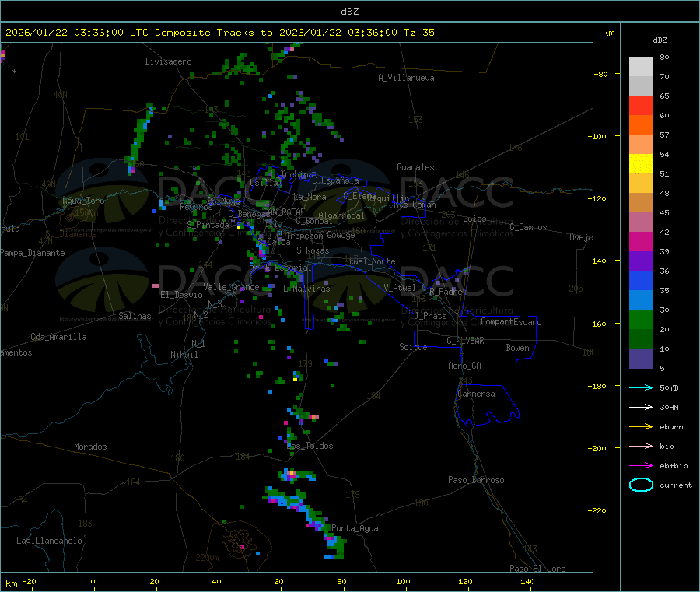700x592 pixels.
Task: Click the cyan 50YD arrow legend icon
Action: click(x=641, y=387)
